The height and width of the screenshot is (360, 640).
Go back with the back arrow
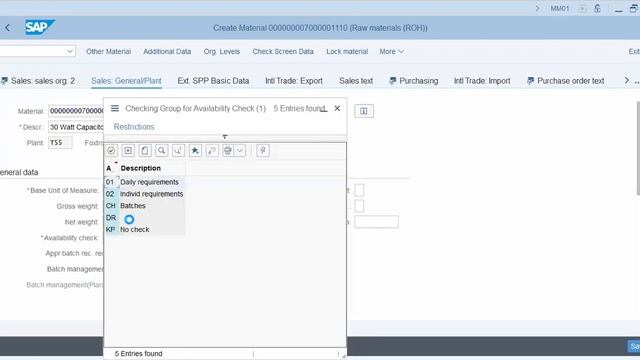[x=8, y=28]
